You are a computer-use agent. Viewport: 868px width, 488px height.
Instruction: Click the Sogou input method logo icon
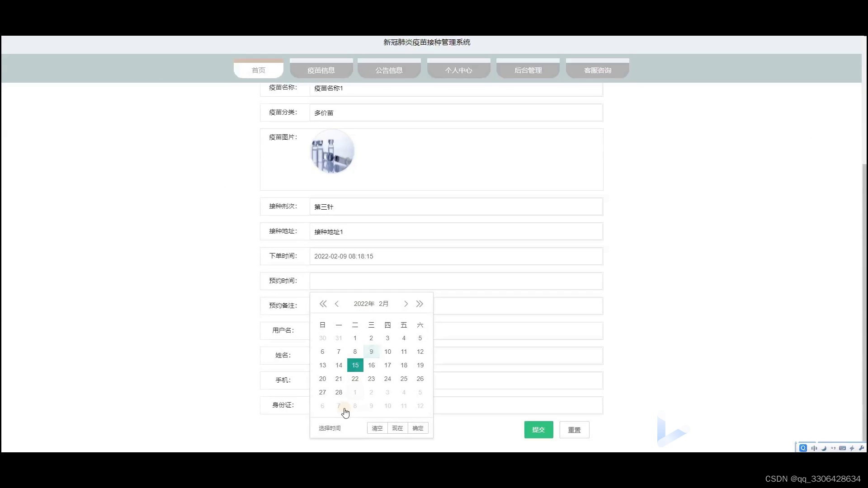[803, 448]
